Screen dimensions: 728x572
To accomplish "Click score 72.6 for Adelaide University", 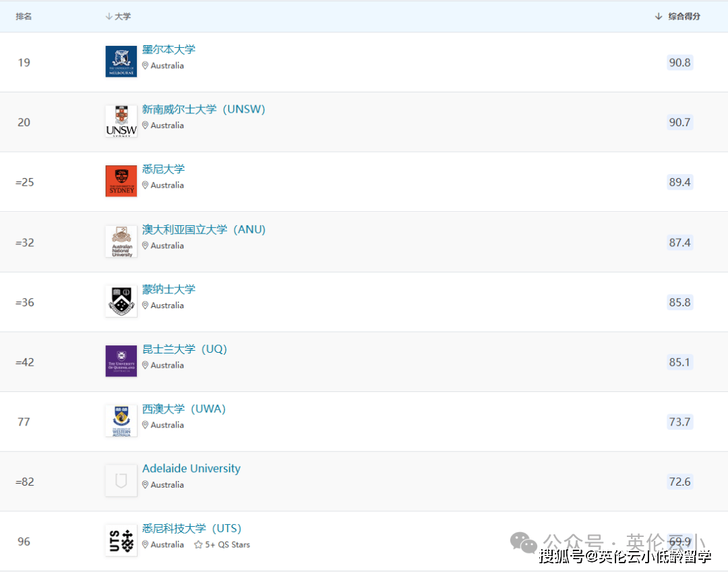I will 679,482.
